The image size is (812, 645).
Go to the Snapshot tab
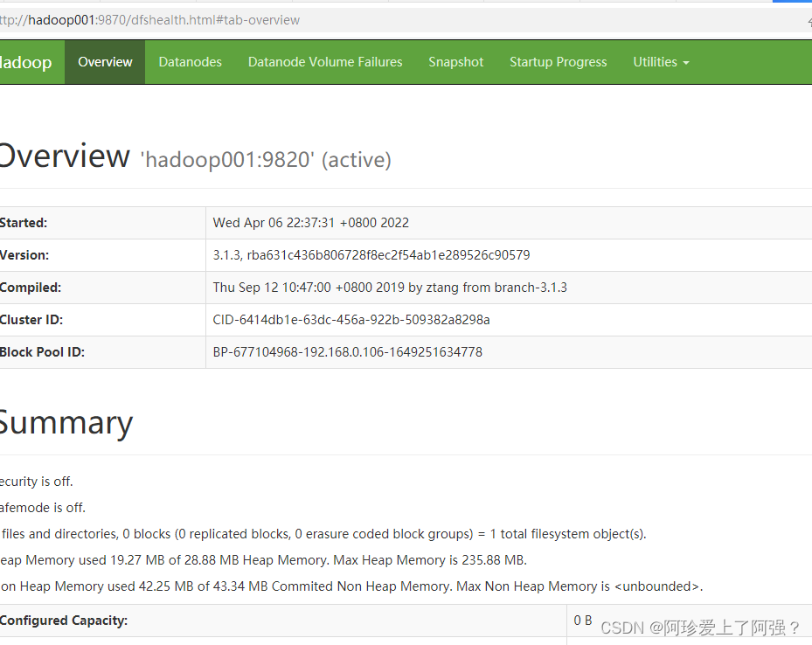[455, 62]
